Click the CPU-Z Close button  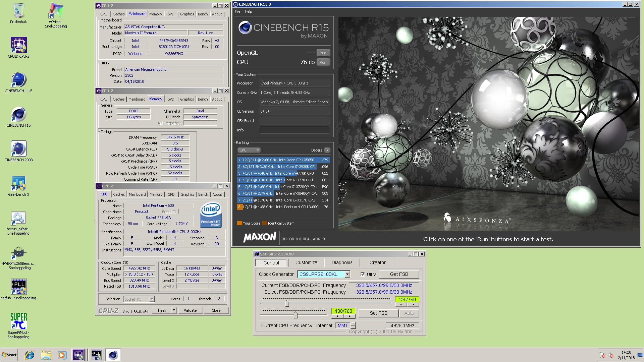pyautogui.click(x=216, y=310)
